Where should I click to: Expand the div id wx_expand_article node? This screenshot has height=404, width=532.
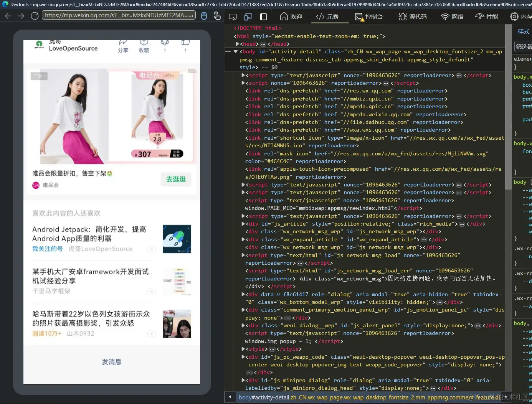pos(243,239)
